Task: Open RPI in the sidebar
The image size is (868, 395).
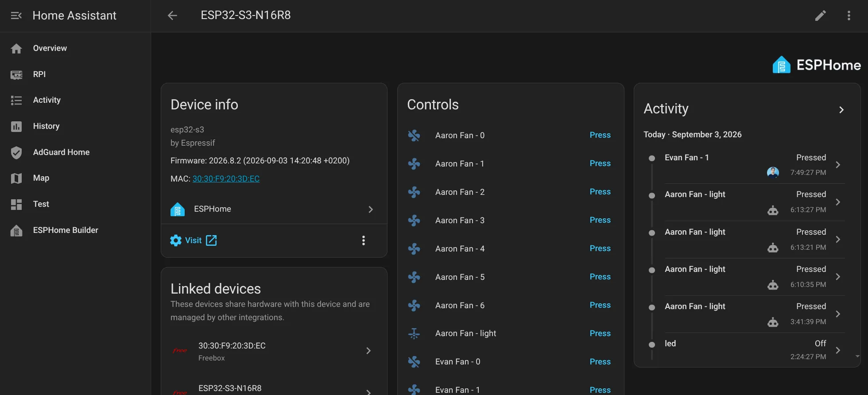Action: (75, 74)
